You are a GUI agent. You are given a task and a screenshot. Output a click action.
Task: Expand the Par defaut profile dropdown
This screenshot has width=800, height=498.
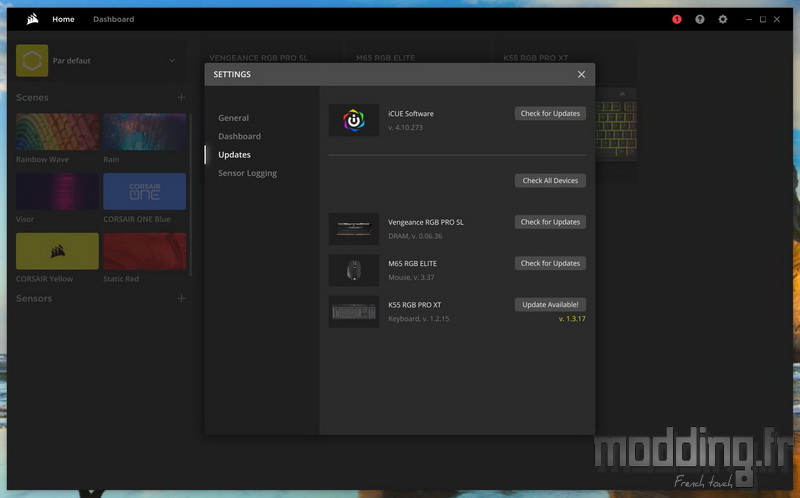point(172,60)
